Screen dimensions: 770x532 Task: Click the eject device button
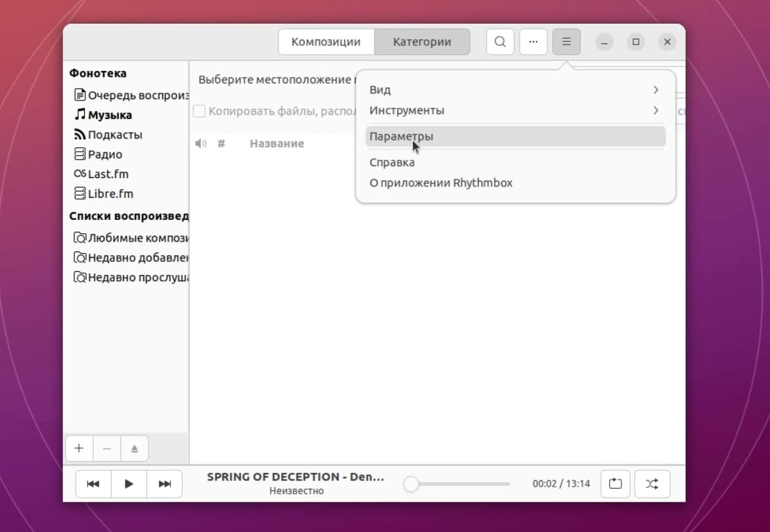[134, 449]
